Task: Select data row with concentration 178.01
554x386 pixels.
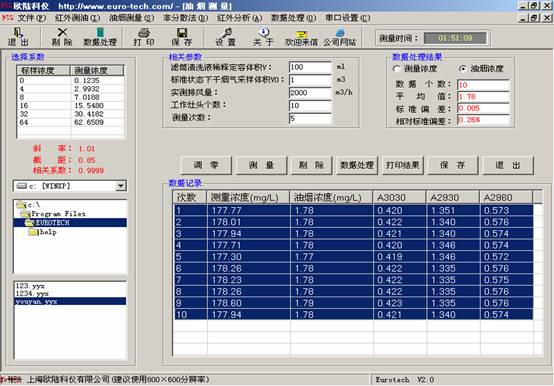Action: coord(353,222)
